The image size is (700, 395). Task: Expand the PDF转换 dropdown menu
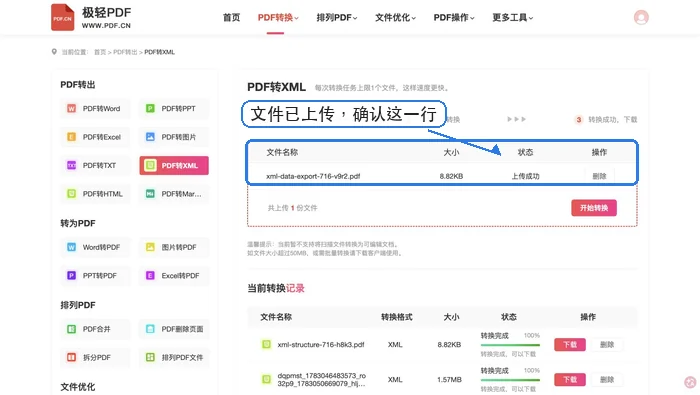tap(278, 17)
